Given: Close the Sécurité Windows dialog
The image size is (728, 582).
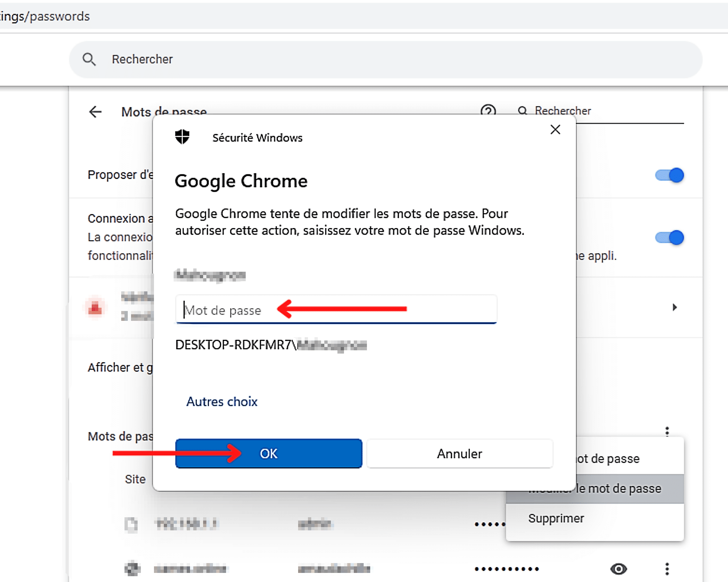Looking at the screenshot, I should pyautogui.click(x=555, y=129).
